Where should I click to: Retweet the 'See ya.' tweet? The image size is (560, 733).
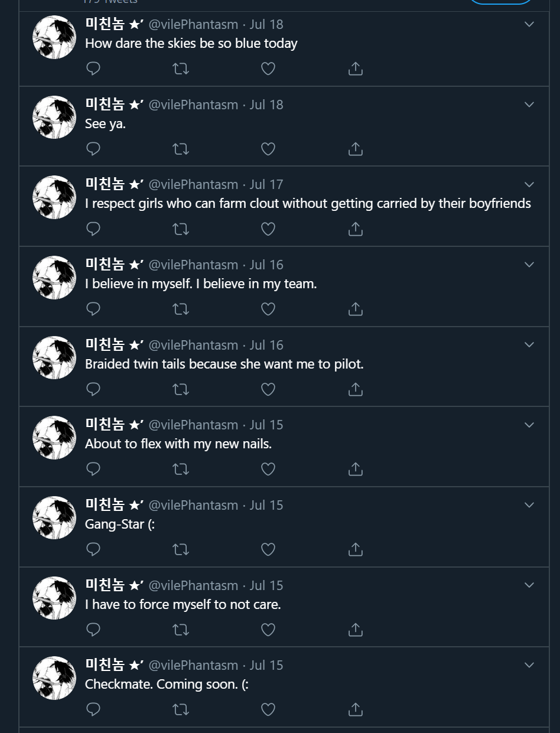[181, 149]
